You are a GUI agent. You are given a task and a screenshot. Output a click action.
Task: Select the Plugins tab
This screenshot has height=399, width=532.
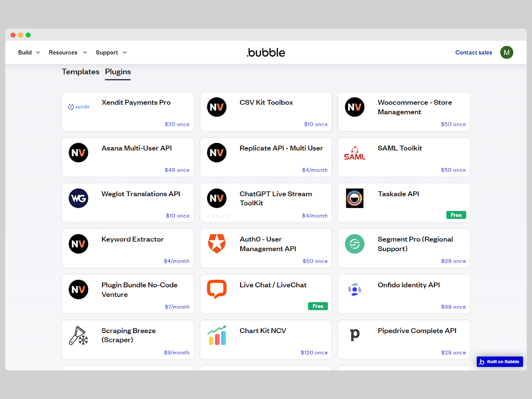[118, 72]
